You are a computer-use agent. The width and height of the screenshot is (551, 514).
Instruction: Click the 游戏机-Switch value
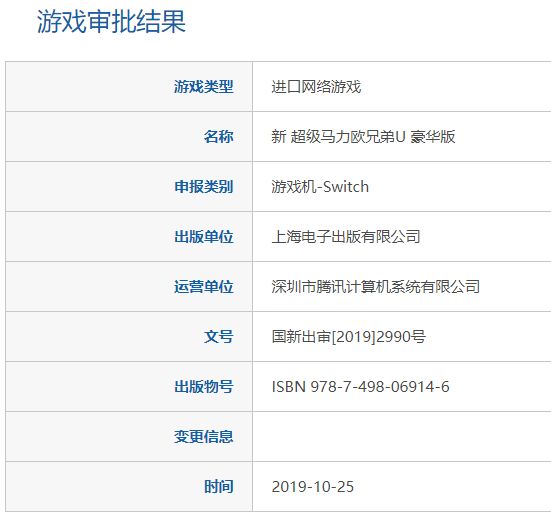pyautogui.click(x=320, y=187)
